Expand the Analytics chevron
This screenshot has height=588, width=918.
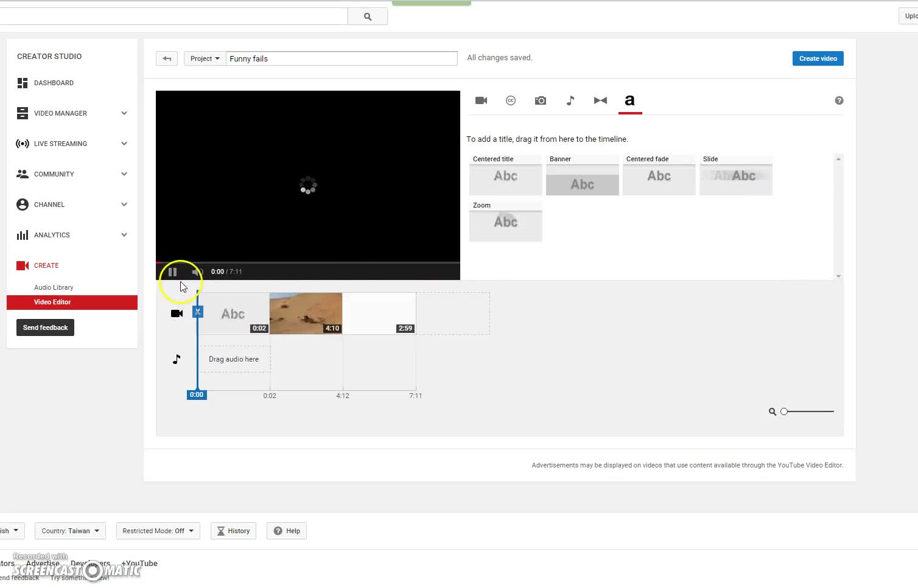(x=124, y=235)
